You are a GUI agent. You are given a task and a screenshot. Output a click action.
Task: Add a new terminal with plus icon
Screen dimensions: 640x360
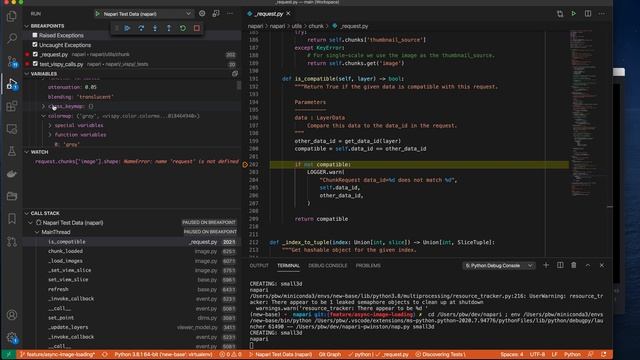point(546,265)
